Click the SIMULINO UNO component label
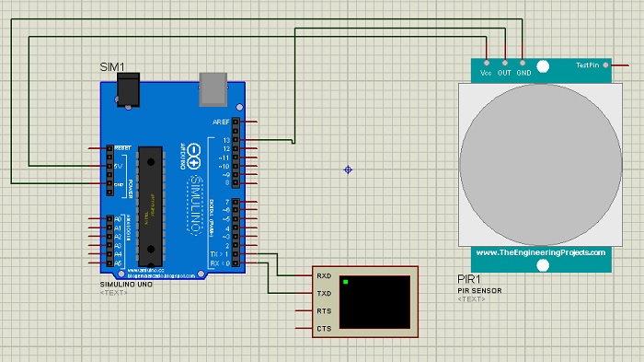This screenshot has height=362, width=644. pos(126,285)
